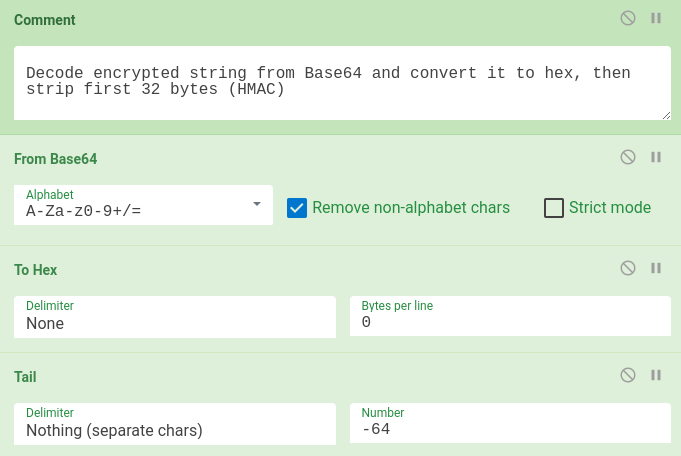Click the Bytes per line field

click(x=510, y=316)
